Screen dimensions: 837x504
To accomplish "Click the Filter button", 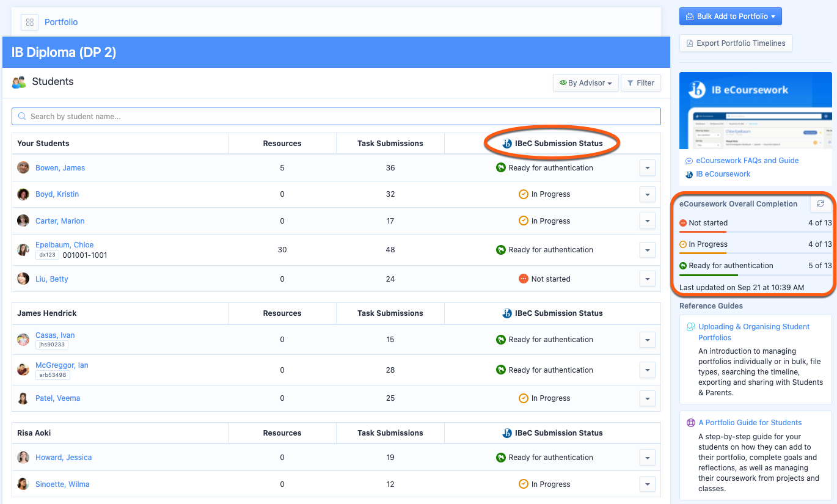I will pos(640,83).
